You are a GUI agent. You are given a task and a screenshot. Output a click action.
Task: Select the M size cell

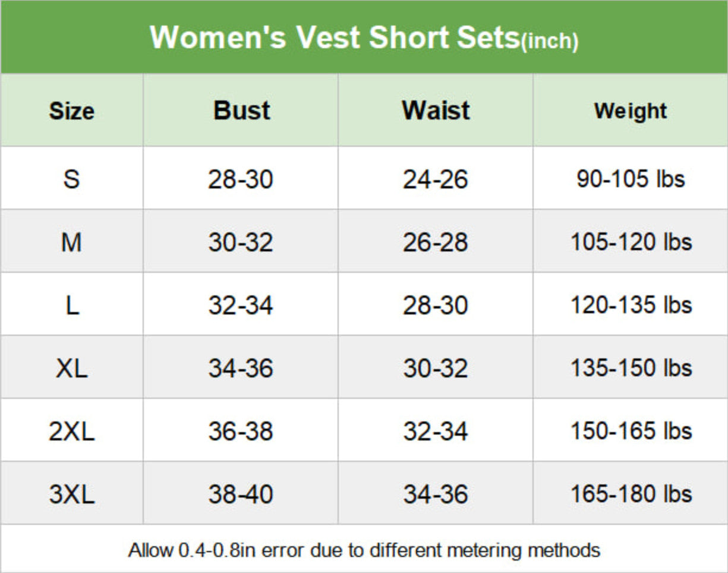coord(71,242)
